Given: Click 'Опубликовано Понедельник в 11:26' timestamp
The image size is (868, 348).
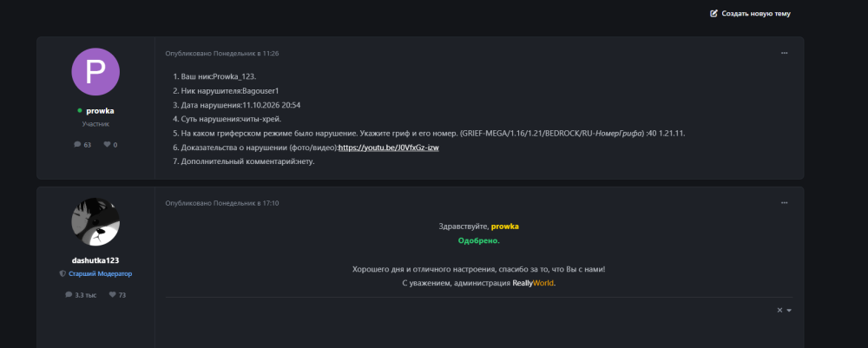Looking at the screenshot, I should pyautogui.click(x=222, y=54).
